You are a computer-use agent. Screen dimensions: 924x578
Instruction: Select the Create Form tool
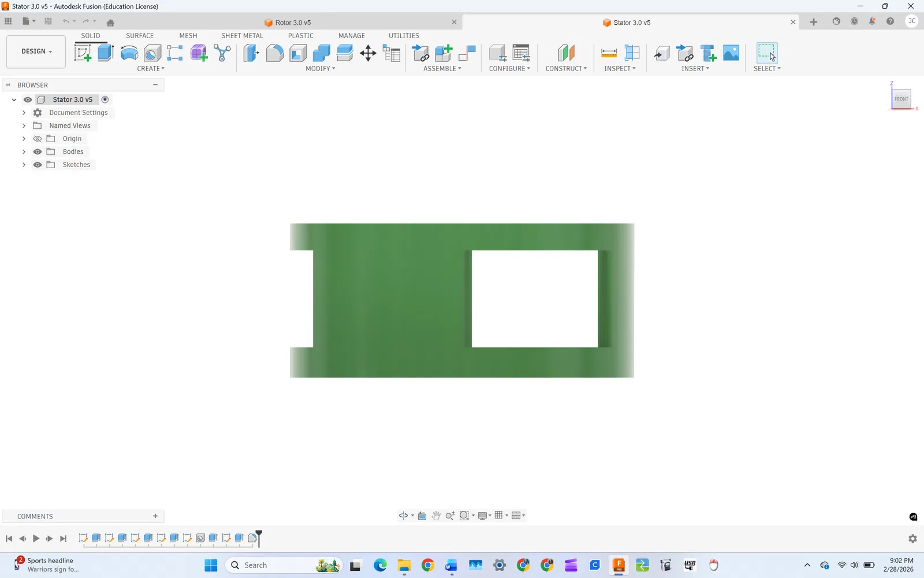point(199,53)
